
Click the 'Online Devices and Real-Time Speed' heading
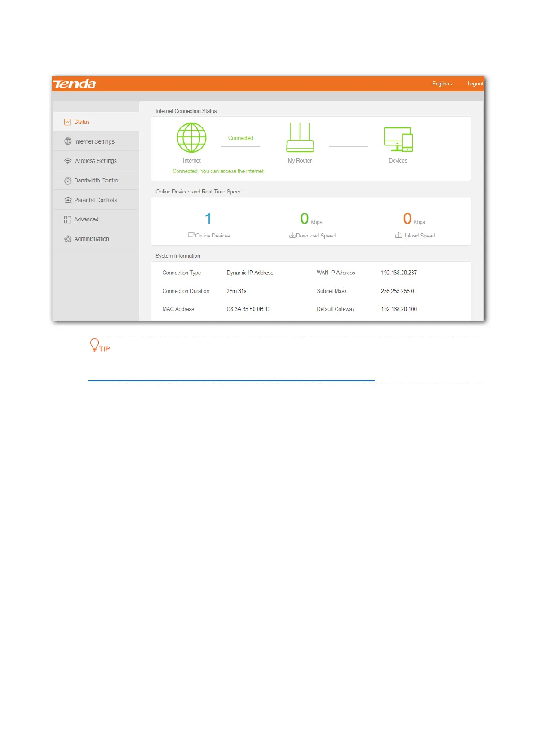click(199, 192)
